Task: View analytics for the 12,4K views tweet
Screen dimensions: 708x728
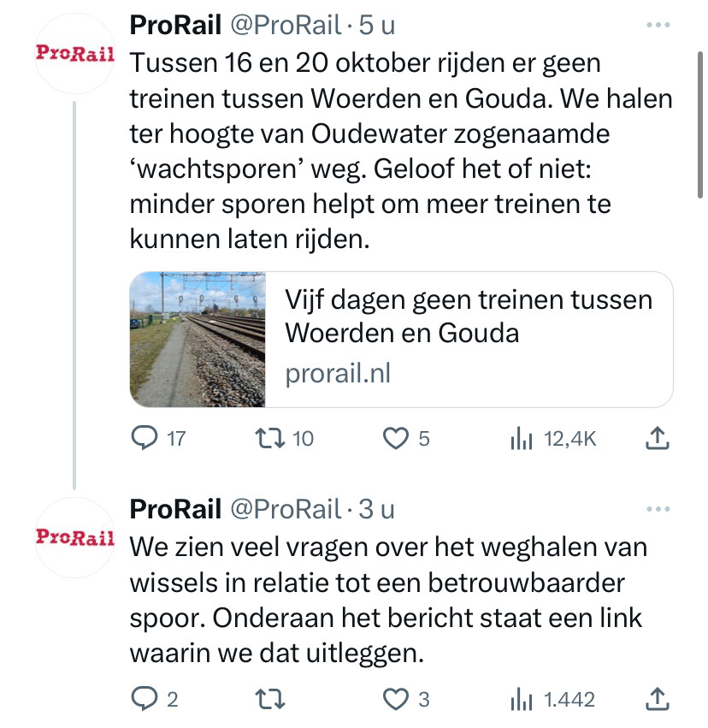Action: [521, 439]
